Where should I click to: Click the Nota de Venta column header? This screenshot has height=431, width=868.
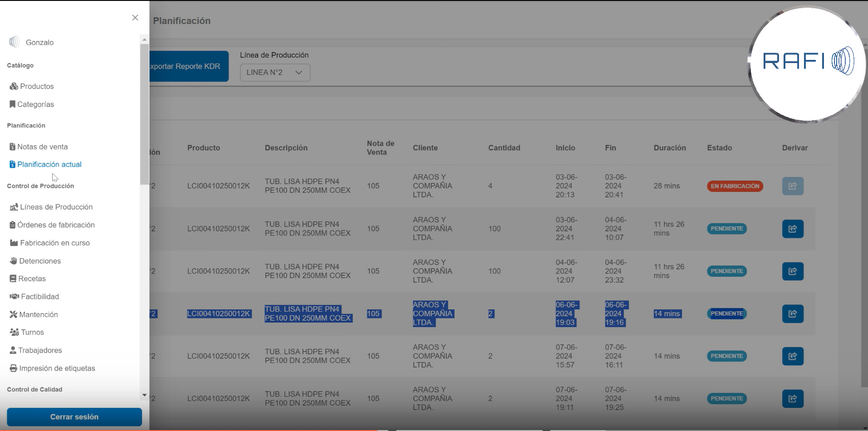380,148
